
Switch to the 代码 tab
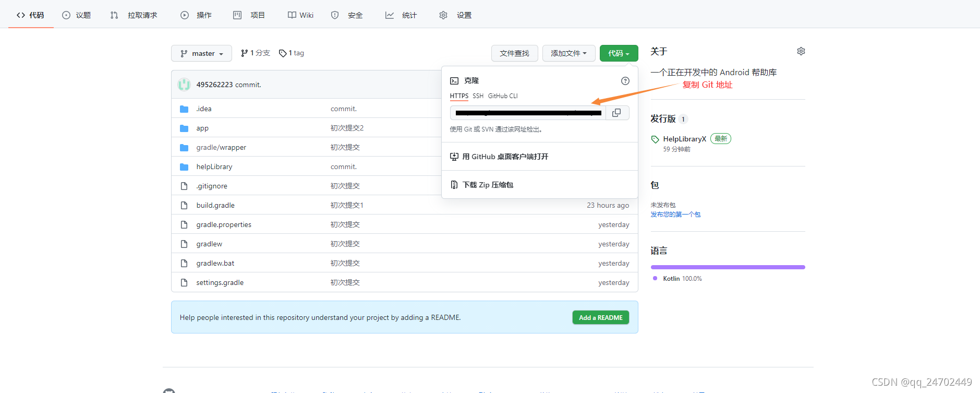pyautogui.click(x=31, y=15)
